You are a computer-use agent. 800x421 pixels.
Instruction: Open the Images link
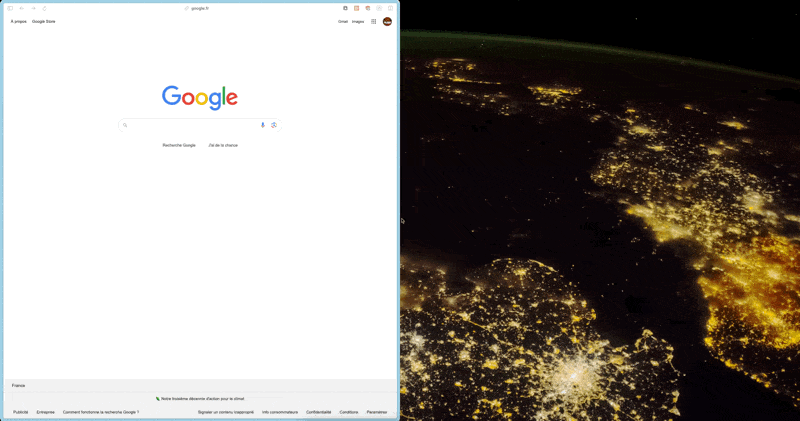pyautogui.click(x=358, y=21)
